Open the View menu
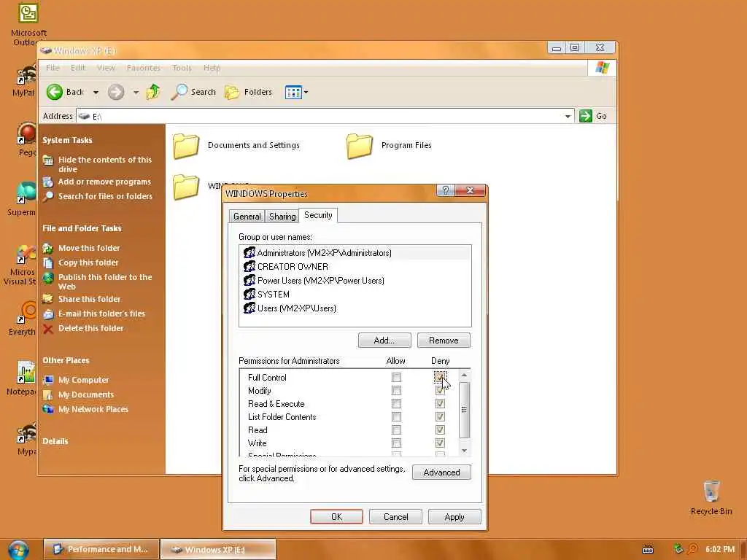This screenshot has width=747, height=560. [106, 68]
